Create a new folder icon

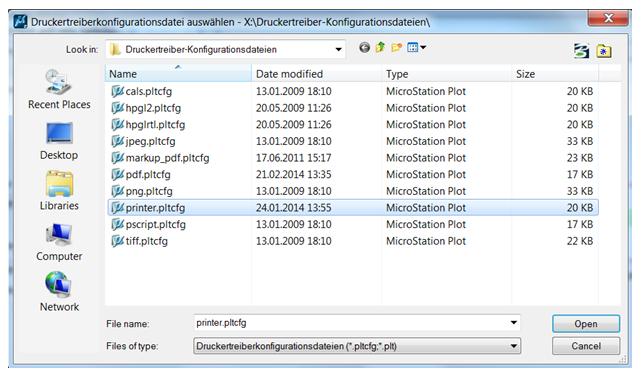(x=396, y=47)
